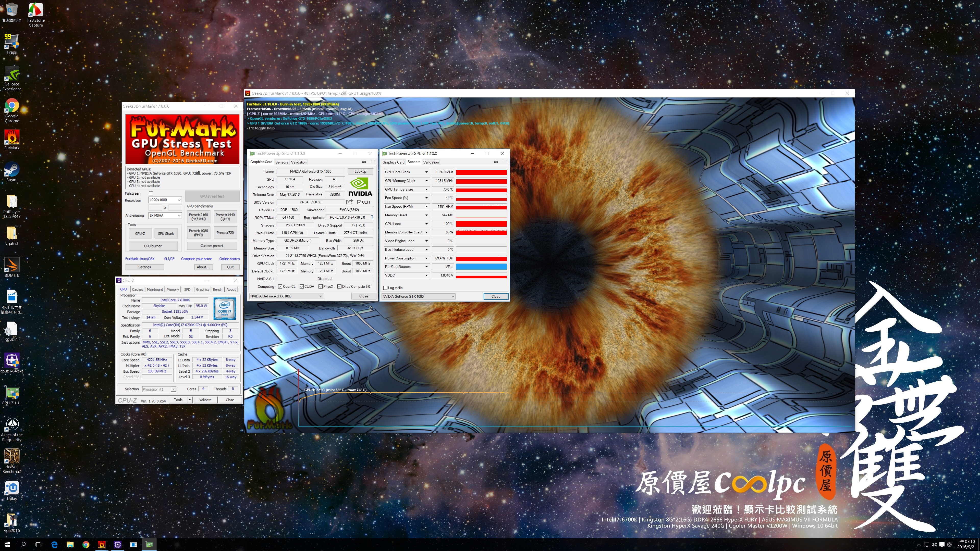Launch the 3DMark desktop shortcut
The image size is (980, 551).
(12, 267)
